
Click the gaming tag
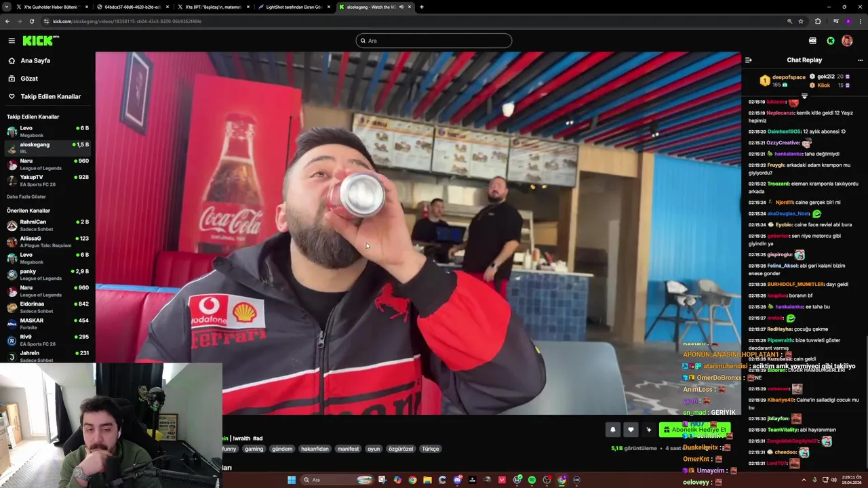click(254, 449)
